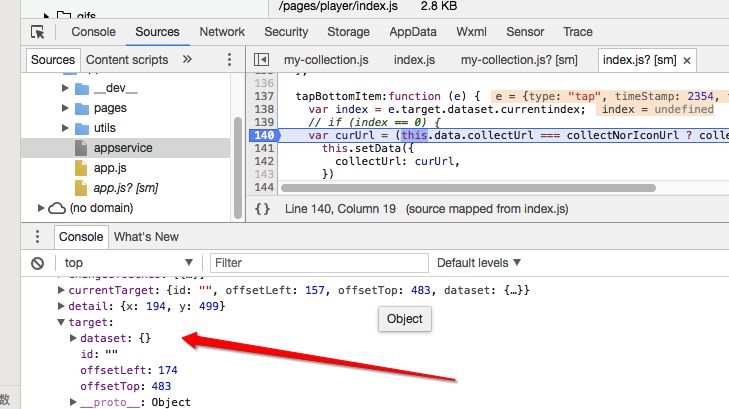Close the index.js? [sm] tab

(687, 60)
